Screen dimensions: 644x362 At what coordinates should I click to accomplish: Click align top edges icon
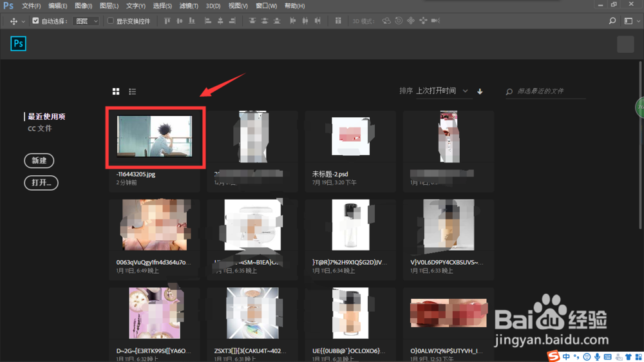tap(167, 21)
